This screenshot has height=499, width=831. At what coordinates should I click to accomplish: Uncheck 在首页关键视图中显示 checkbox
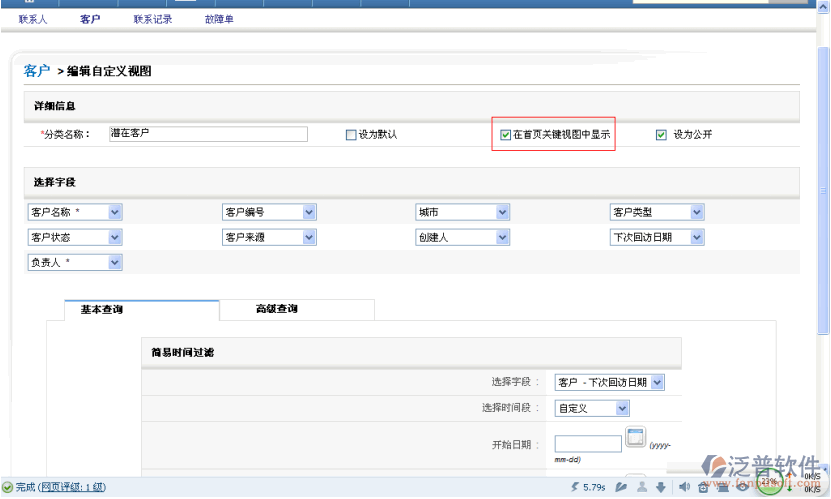(x=506, y=134)
